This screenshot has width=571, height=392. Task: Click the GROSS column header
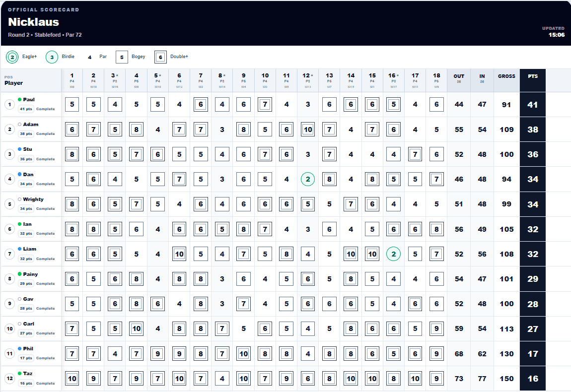(506, 80)
